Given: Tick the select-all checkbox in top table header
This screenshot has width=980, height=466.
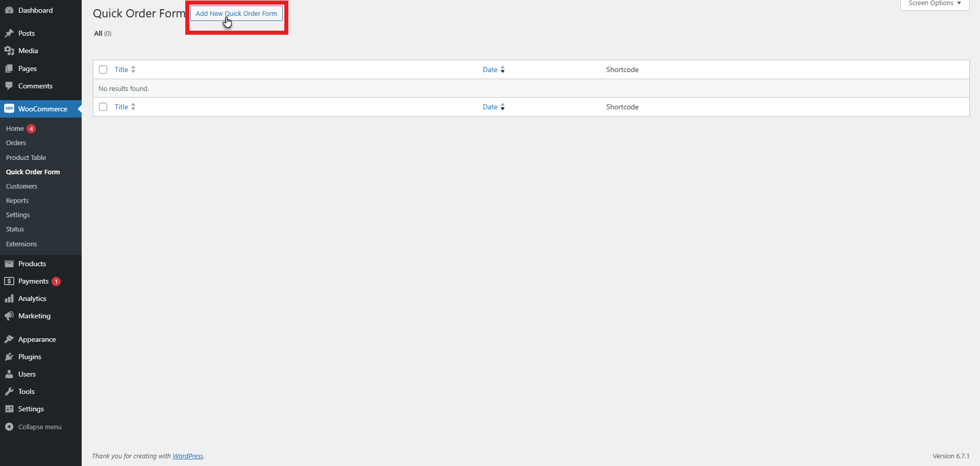Looking at the screenshot, I should click(103, 69).
